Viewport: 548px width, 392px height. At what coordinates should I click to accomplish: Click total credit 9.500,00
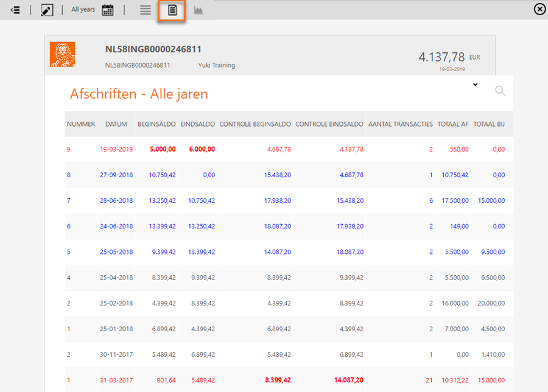coord(493,252)
